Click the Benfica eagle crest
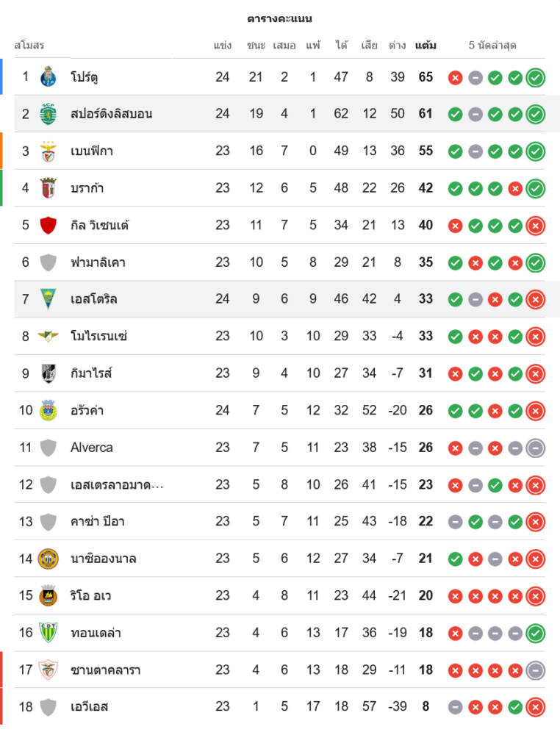The width and height of the screenshot is (560, 735). pyautogui.click(x=49, y=151)
